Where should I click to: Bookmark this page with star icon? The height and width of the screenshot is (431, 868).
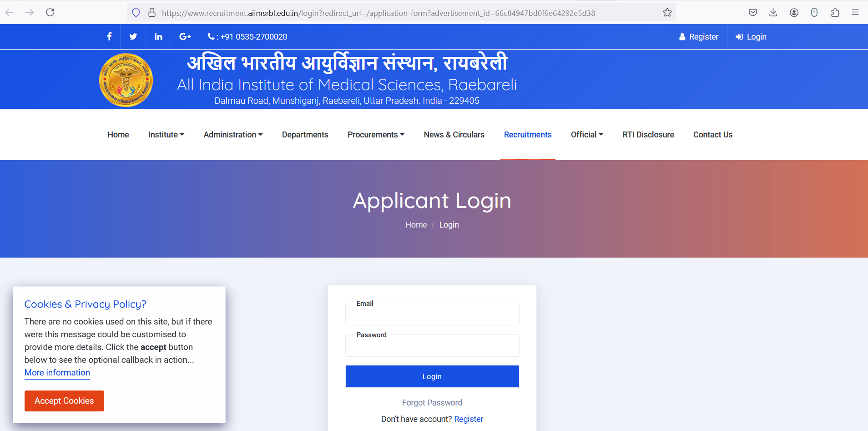click(667, 13)
